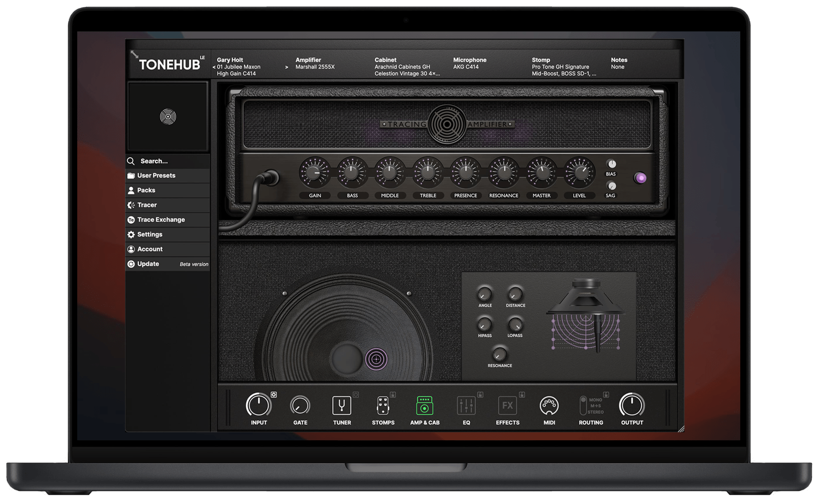Click the microphone placement diagram
The height and width of the screenshot is (504, 818).
click(586, 316)
